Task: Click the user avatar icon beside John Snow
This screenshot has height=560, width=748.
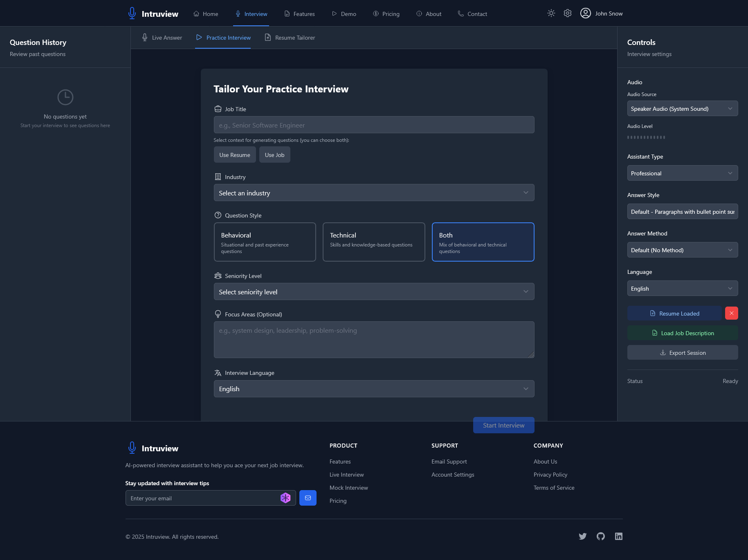Action: [586, 13]
